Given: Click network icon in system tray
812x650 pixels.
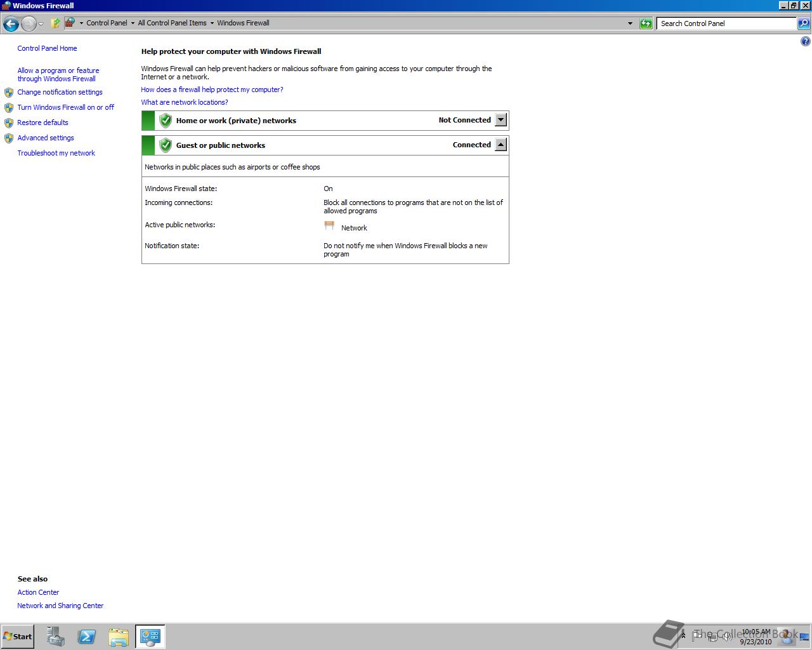Looking at the screenshot, I should (712, 635).
